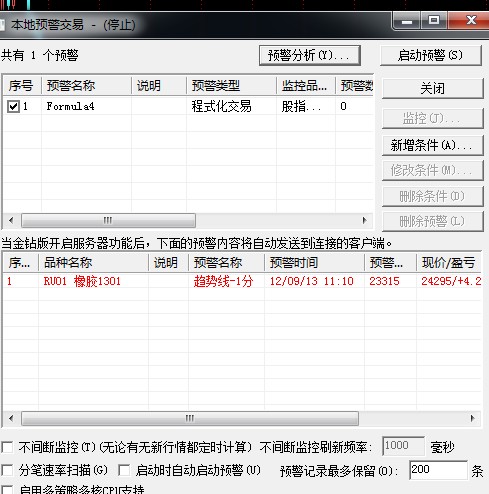
Task: Select the Formula4 row name
Action: [70, 106]
